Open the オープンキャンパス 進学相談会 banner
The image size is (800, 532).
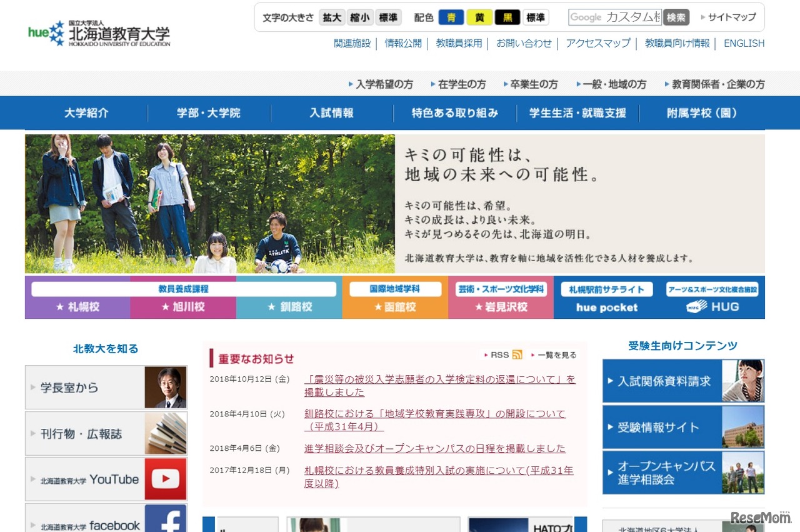click(684, 473)
